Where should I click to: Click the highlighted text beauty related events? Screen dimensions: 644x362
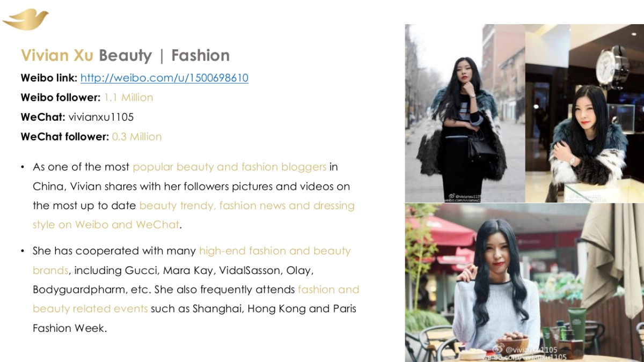point(90,308)
